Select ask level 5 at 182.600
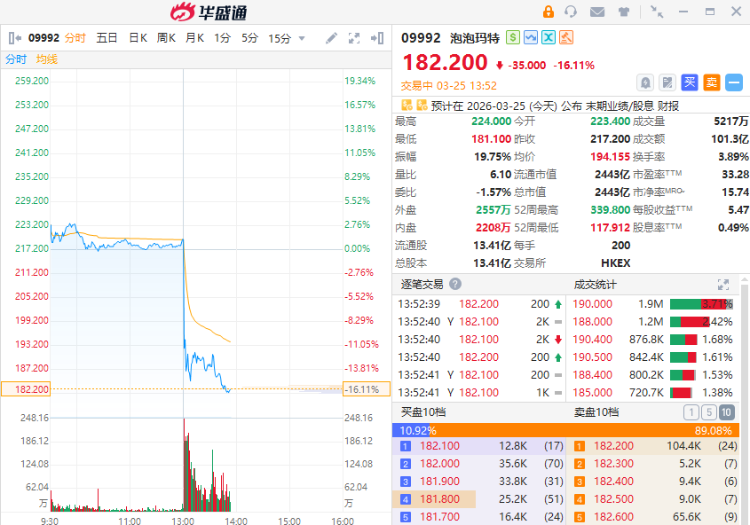750x525 pixels. point(653,517)
